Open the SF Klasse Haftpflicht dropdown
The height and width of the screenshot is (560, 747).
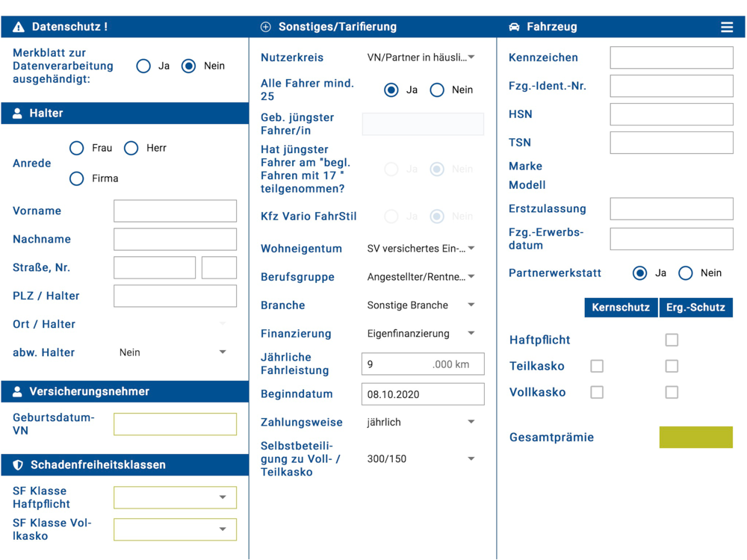click(175, 497)
